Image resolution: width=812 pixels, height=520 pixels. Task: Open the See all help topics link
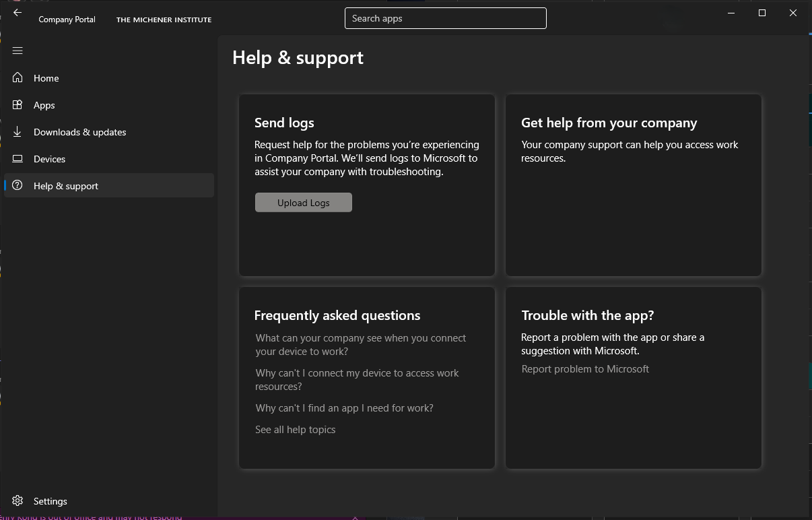click(x=295, y=430)
